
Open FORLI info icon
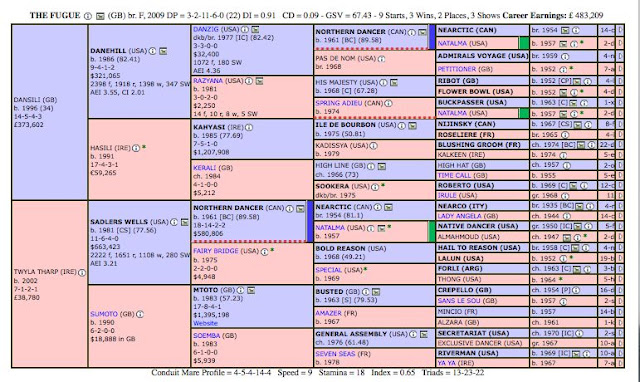click(x=587, y=269)
